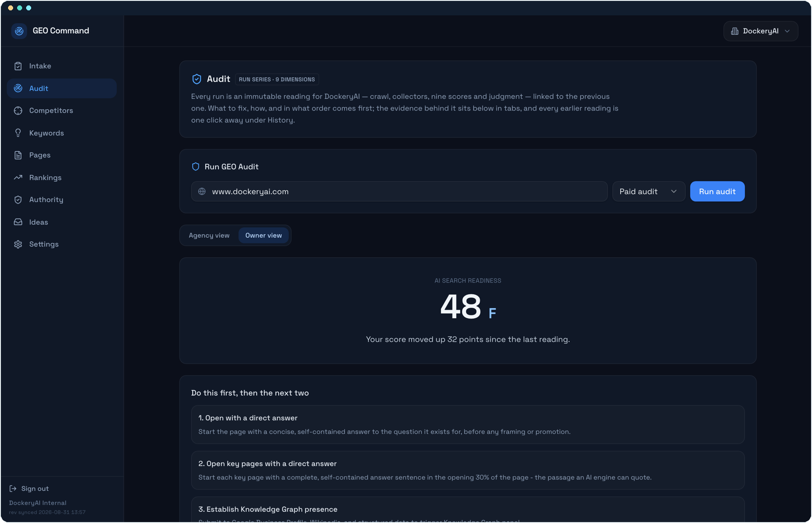812x523 pixels.
Task: Go to the Competitors page
Action: click(62, 111)
